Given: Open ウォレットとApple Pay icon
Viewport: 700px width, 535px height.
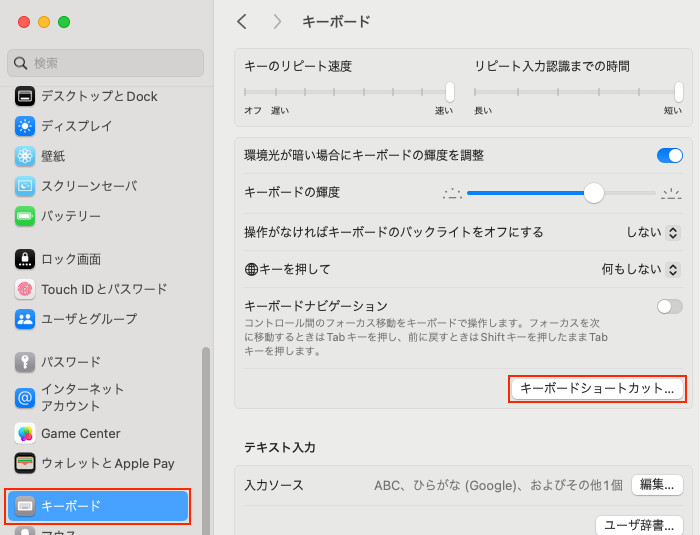Looking at the screenshot, I should [25, 463].
